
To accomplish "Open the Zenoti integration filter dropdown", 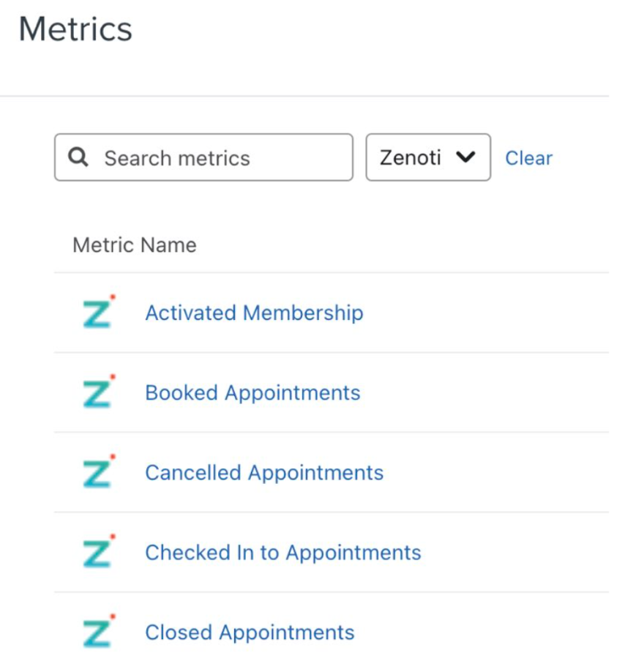I will [x=427, y=157].
